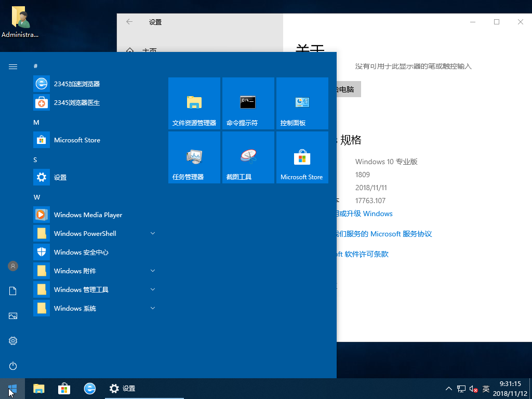Open the Microsoft Store tile

(302, 157)
